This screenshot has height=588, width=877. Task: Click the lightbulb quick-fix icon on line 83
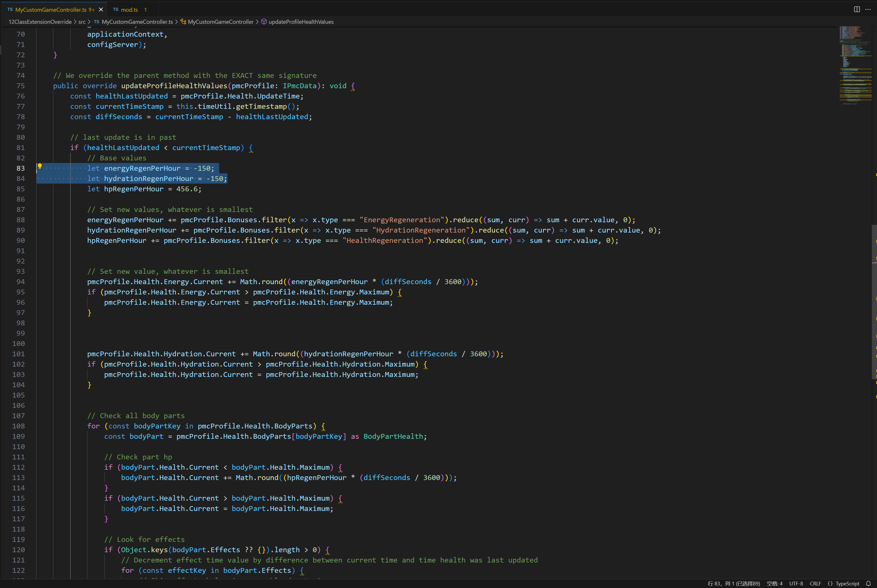(x=39, y=166)
